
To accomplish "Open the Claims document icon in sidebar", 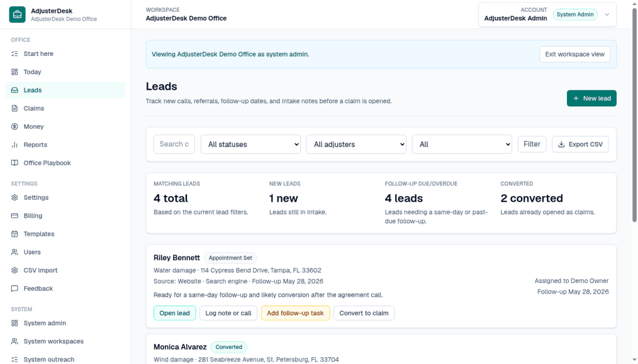I will [15, 108].
